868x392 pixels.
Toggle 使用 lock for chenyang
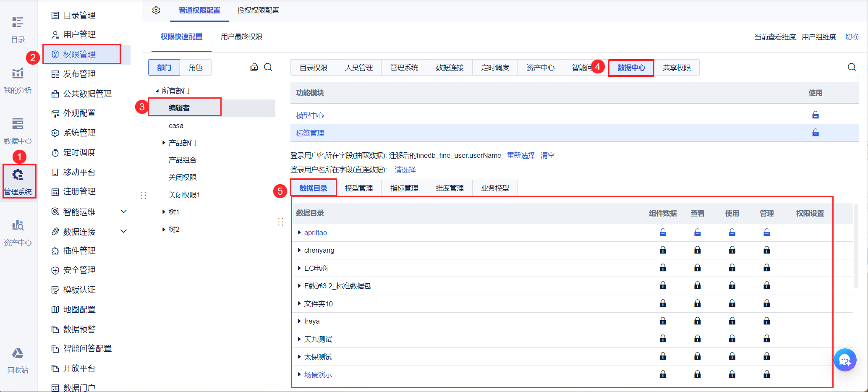point(732,250)
